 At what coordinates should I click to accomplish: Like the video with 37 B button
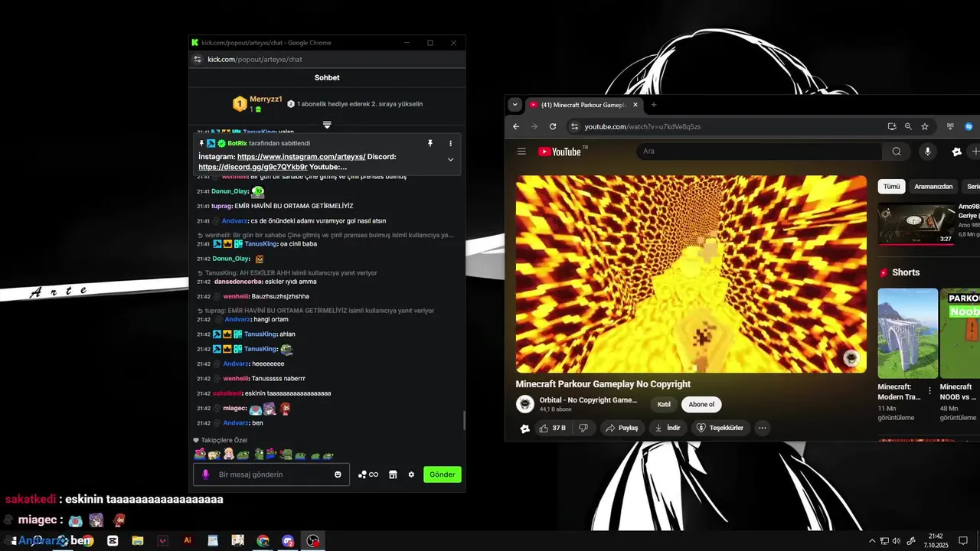pos(553,428)
